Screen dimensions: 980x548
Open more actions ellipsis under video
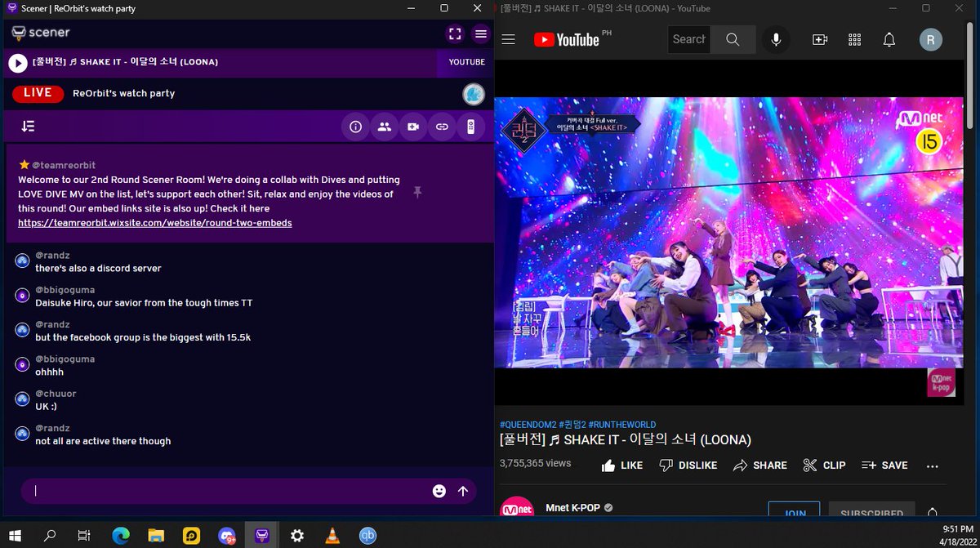point(933,466)
